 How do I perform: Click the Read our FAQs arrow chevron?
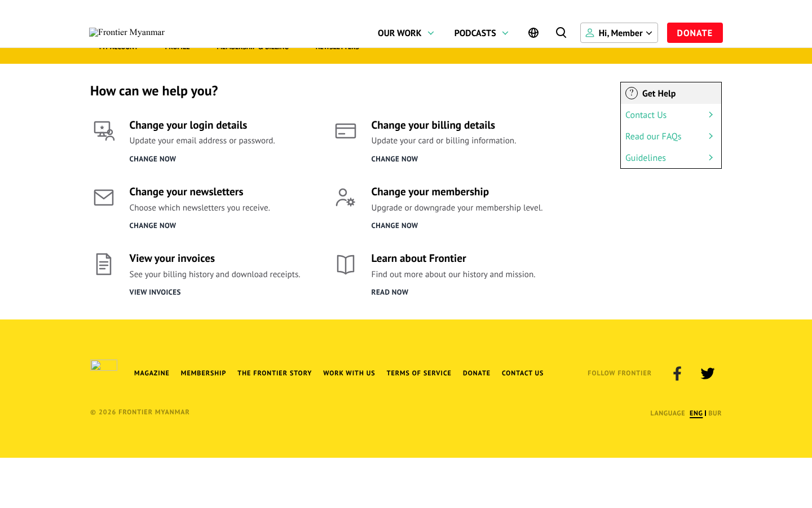(710, 136)
